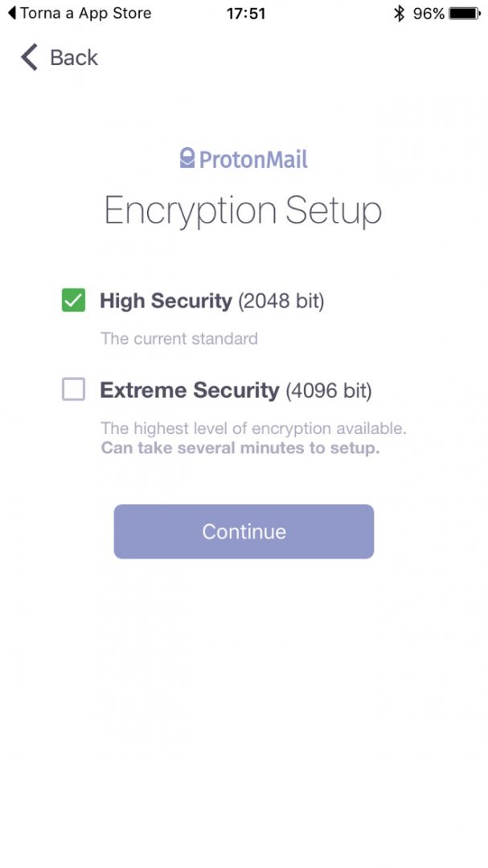Image resolution: width=488 pixels, height=868 pixels.
Task: Tap the 96% battery percentage
Action: pyautogui.click(x=429, y=13)
